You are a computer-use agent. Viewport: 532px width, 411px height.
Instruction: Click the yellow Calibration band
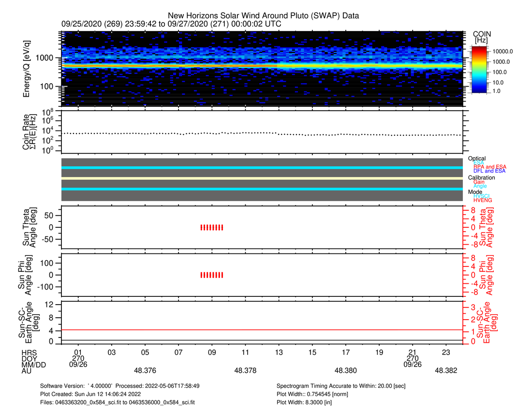tap(261, 178)
